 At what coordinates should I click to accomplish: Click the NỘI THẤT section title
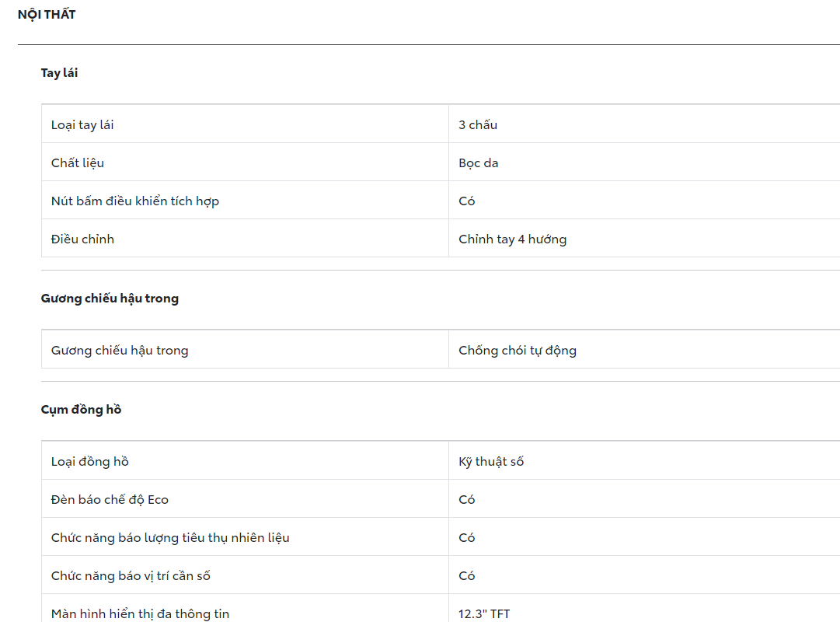[47, 15]
